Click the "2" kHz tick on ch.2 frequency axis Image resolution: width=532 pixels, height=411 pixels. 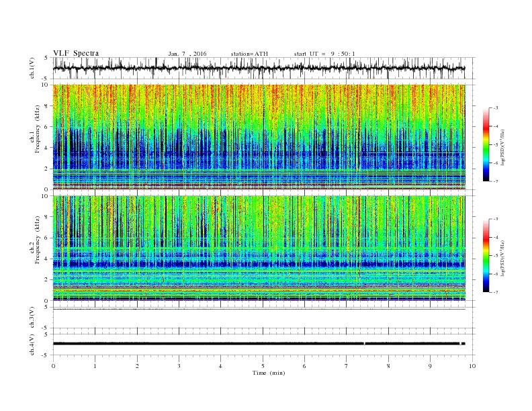[x=47, y=280]
